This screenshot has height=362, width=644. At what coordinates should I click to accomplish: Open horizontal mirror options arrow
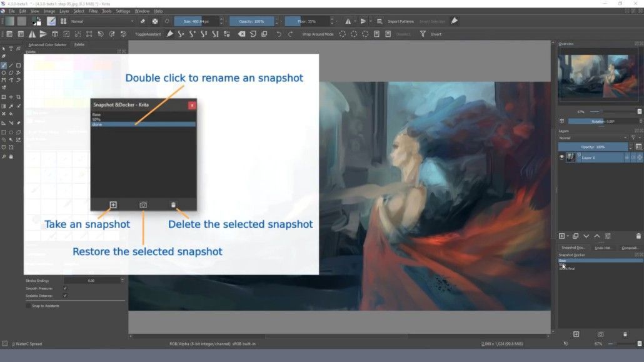[355, 21]
